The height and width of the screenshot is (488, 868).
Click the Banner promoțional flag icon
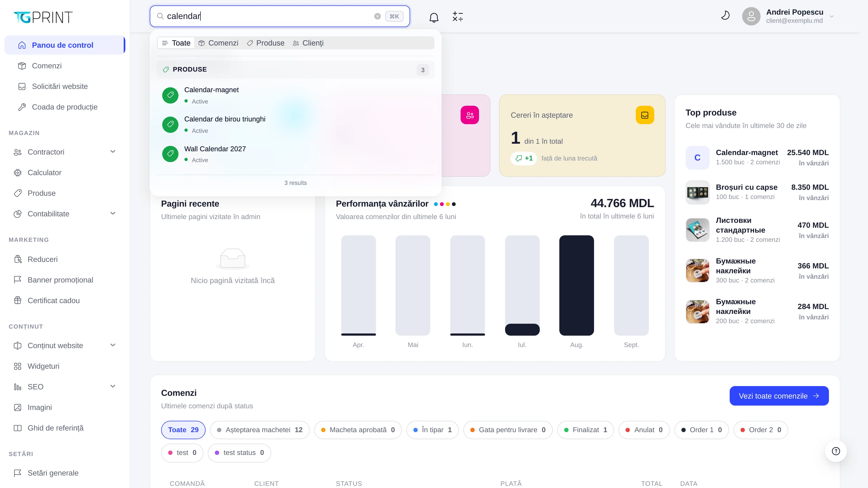pyautogui.click(x=18, y=280)
